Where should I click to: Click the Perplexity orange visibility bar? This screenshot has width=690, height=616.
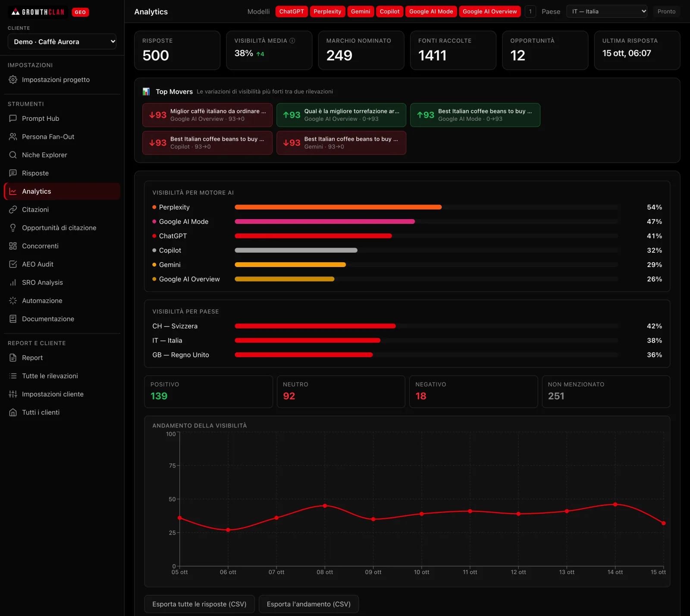(338, 207)
